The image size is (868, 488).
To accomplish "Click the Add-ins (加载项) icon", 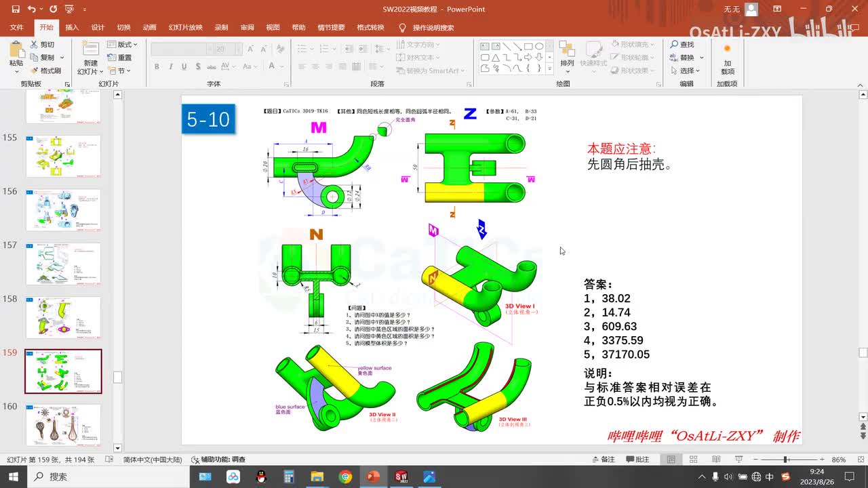I will [727, 49].
